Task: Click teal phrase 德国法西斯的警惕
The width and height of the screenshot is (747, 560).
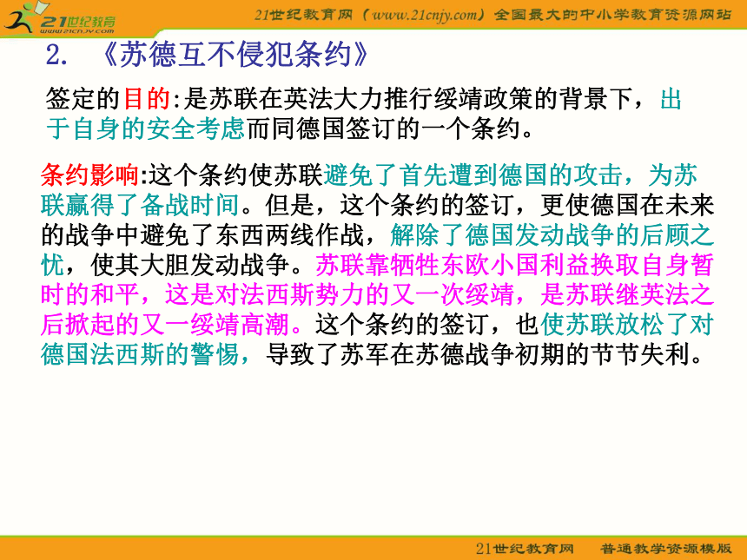Action: point(140,355)
